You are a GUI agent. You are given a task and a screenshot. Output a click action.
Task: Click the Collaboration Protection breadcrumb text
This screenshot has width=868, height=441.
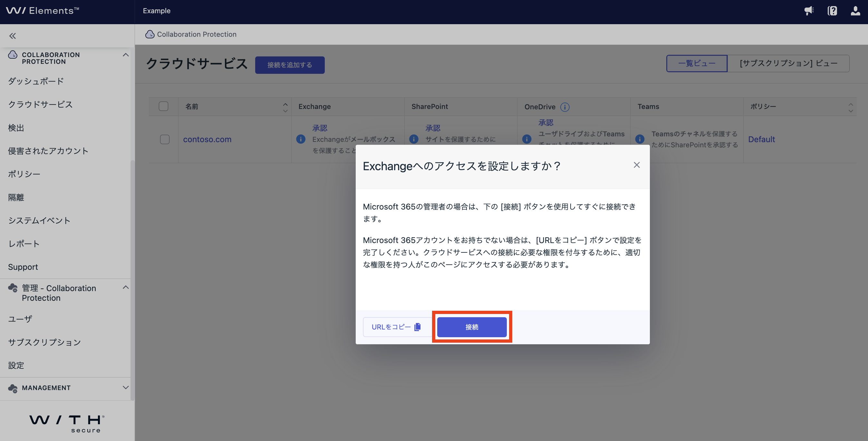tap(197, 34)
